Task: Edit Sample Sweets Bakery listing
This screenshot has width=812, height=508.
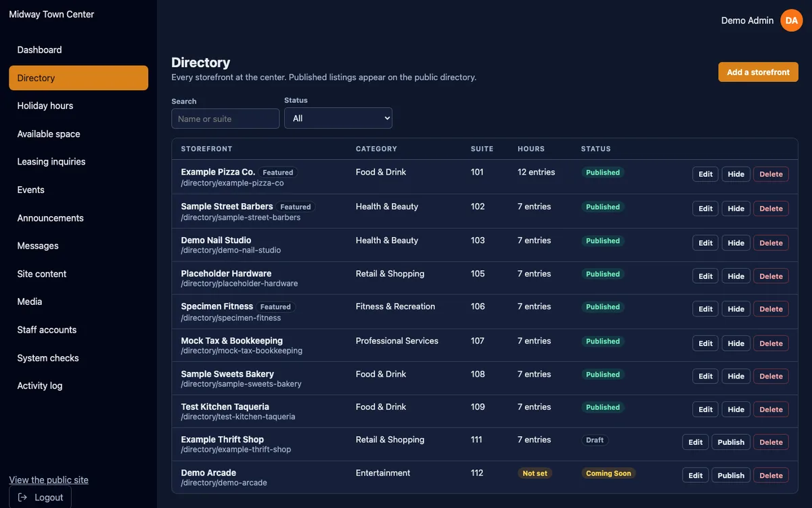Action: (x=706, y=376)
